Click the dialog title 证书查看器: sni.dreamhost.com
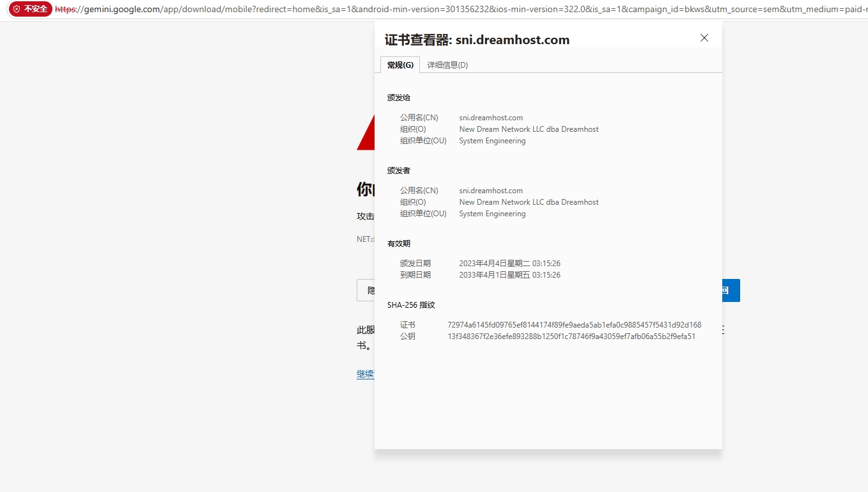The height and width of the screenshot is (492, 868). click(477, 40)
